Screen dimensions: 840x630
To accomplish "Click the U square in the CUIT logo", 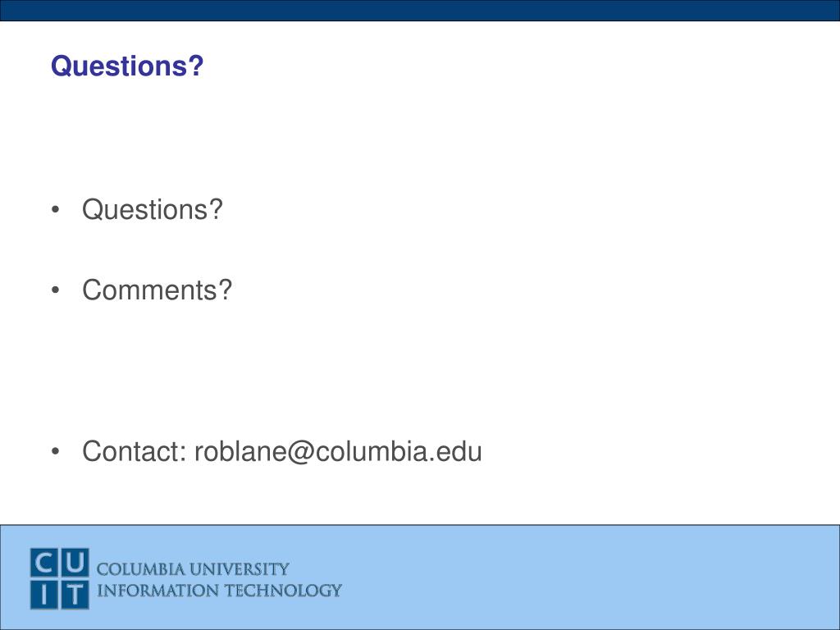I will click(x=75, y=563).
